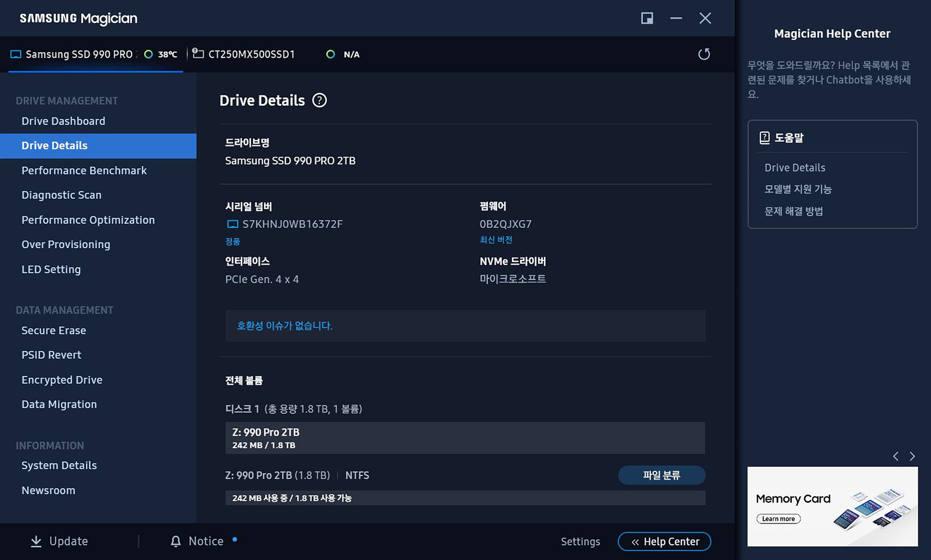Image resolution: width=931 pixels, height=560 pixels.
Task: Open System Details page
Action: click(59, 465)
